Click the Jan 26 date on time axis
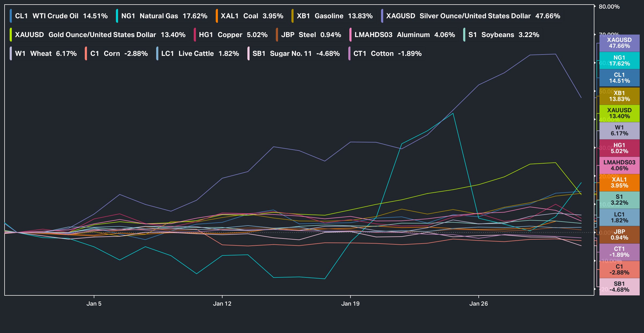The width and height of the screenshot is (644, 333). 478,304
